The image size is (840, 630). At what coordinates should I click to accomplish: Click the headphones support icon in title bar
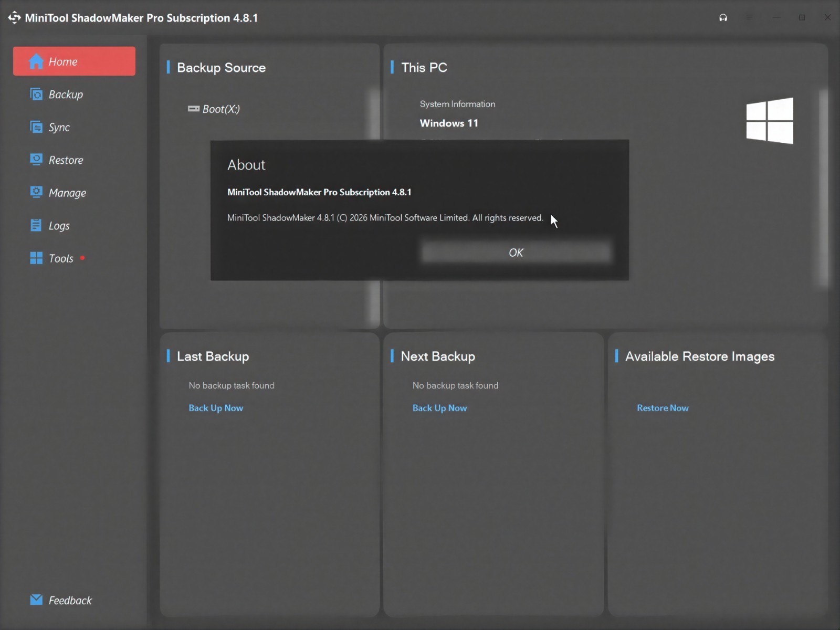click(x=723, y=18)
